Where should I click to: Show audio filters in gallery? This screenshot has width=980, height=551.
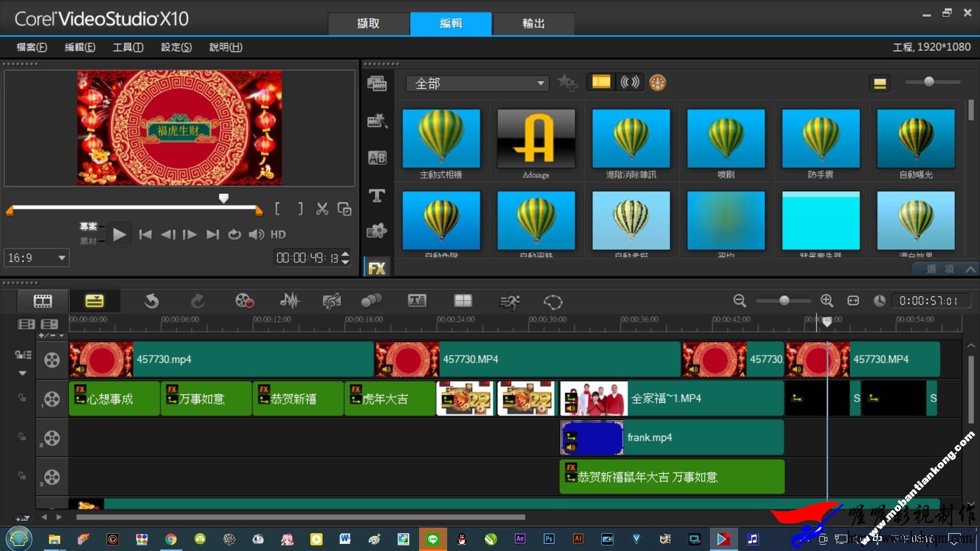pyautogui.click(x=630, y=82)
